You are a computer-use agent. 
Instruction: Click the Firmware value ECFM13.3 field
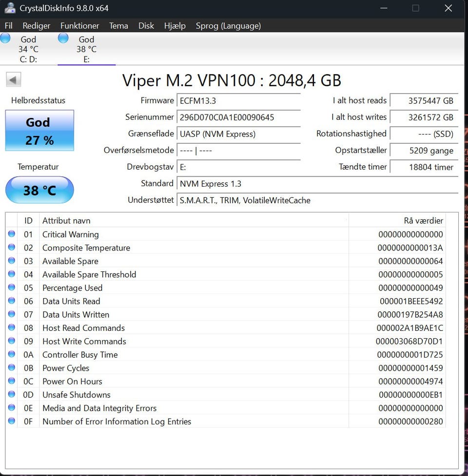click(x=238, y=101)
